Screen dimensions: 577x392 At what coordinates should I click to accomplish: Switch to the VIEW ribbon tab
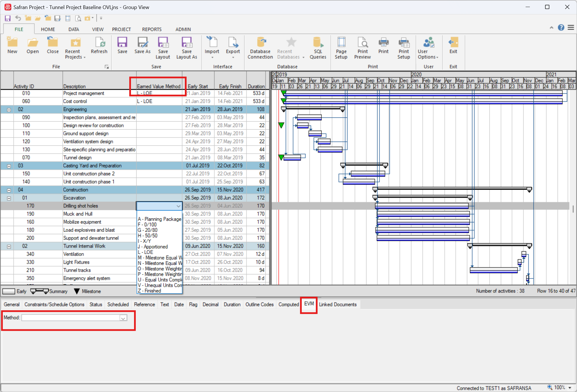pos(98,29)
